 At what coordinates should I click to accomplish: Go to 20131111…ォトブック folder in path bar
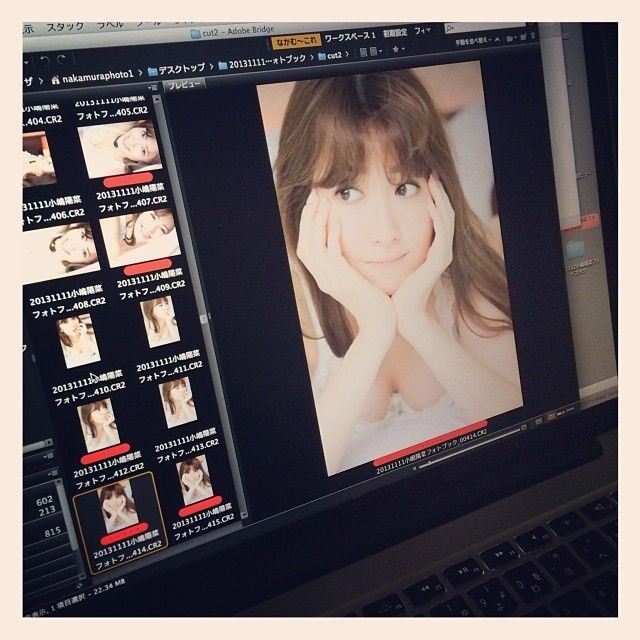pyautogui.click(x=262, y=62)
